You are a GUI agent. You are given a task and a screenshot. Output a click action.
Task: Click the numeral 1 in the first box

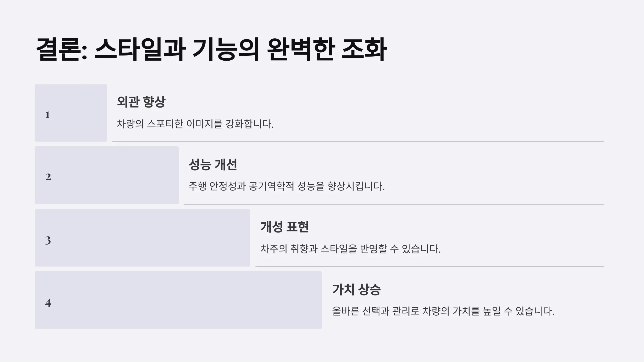point(47,115)
